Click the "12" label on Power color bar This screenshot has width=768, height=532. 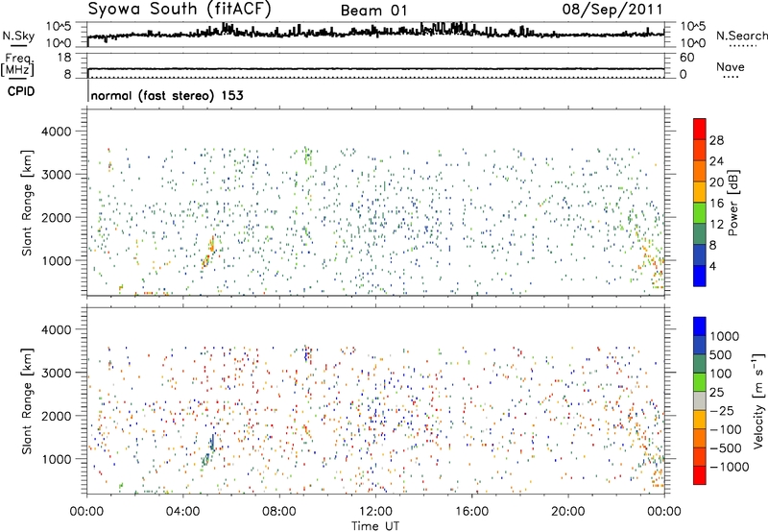(x=716, y=225)
